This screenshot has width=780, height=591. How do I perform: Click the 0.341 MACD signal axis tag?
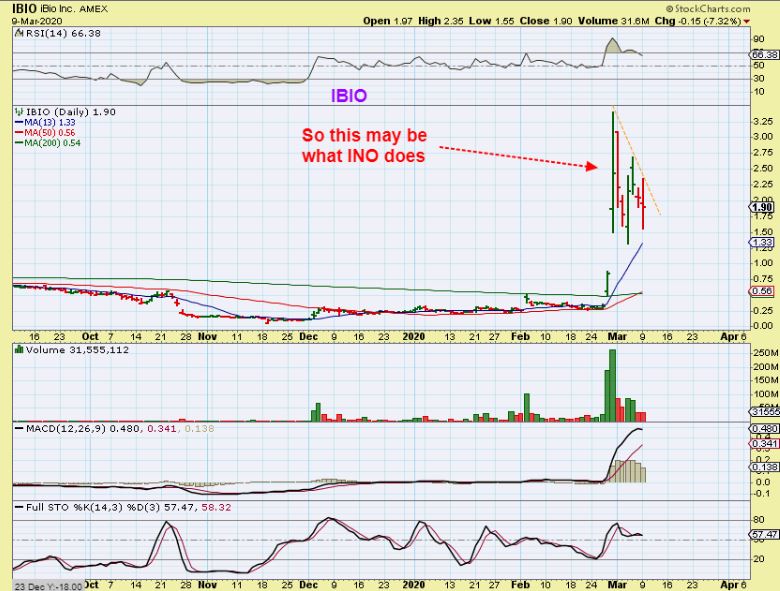[764, 444]
